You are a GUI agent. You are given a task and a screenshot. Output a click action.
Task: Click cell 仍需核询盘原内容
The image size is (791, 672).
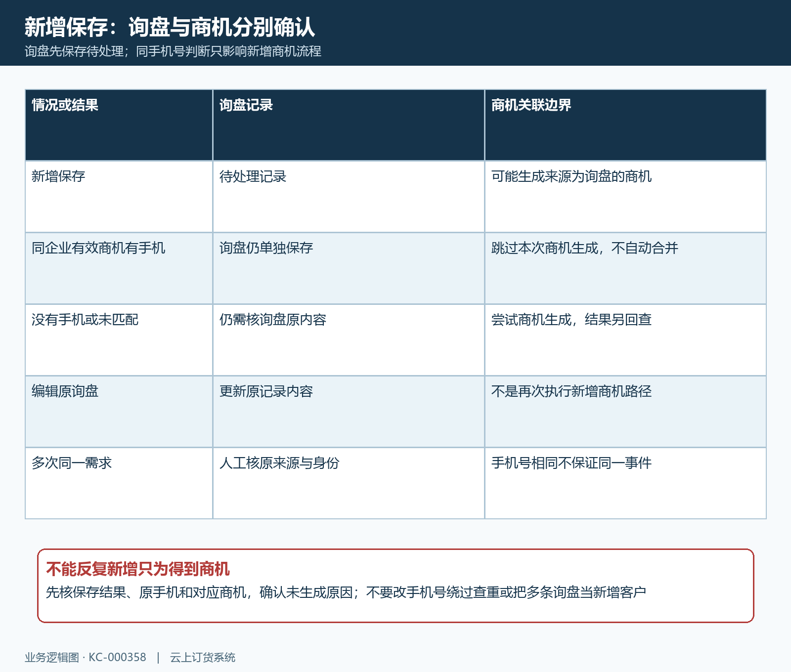(349, 340)
